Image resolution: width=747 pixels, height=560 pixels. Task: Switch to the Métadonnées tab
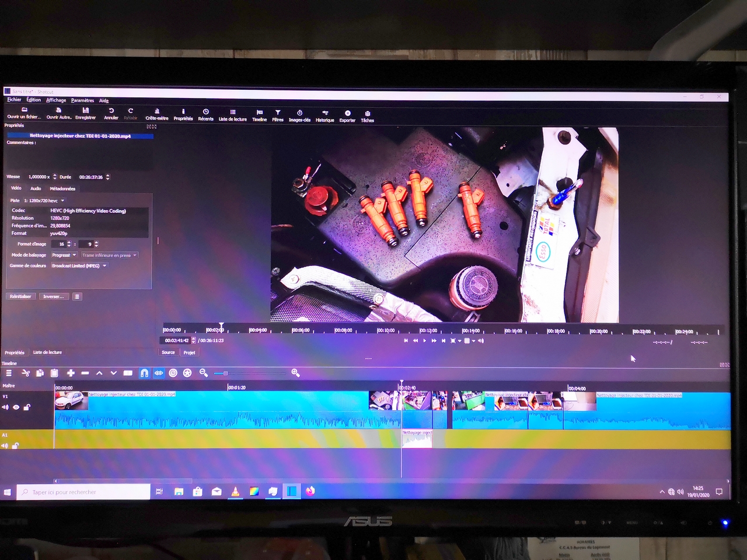(62, 188)
